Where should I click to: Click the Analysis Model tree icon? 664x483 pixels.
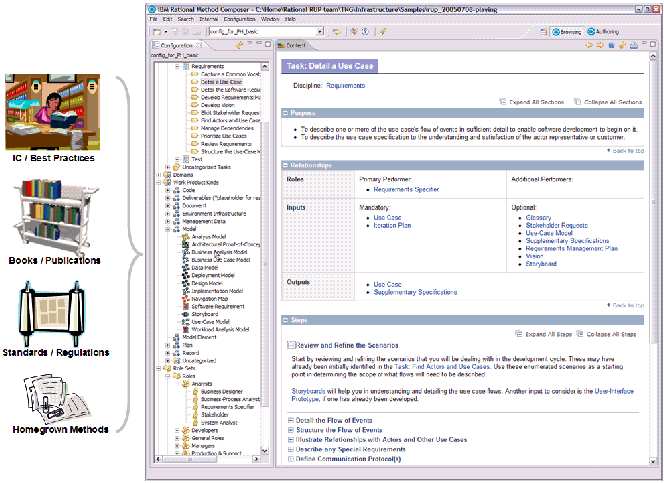pos(185,237)
